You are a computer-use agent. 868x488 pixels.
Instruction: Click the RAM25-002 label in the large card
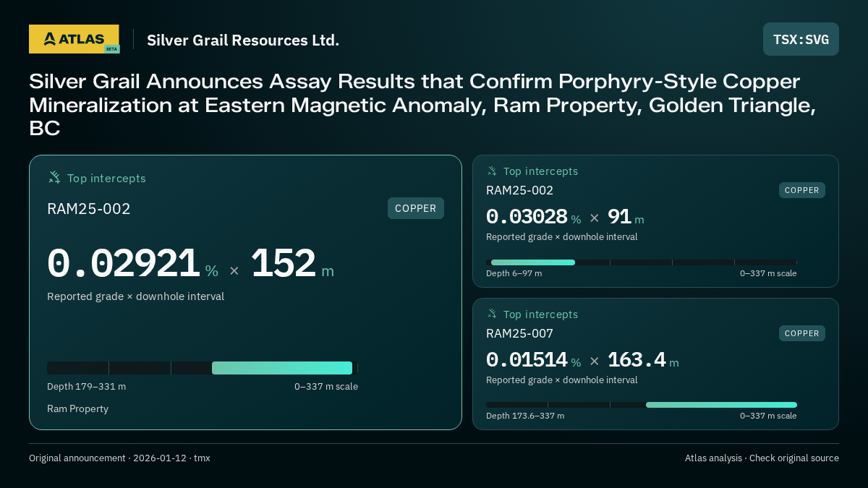pyautogui.click(x=89, y=209)
